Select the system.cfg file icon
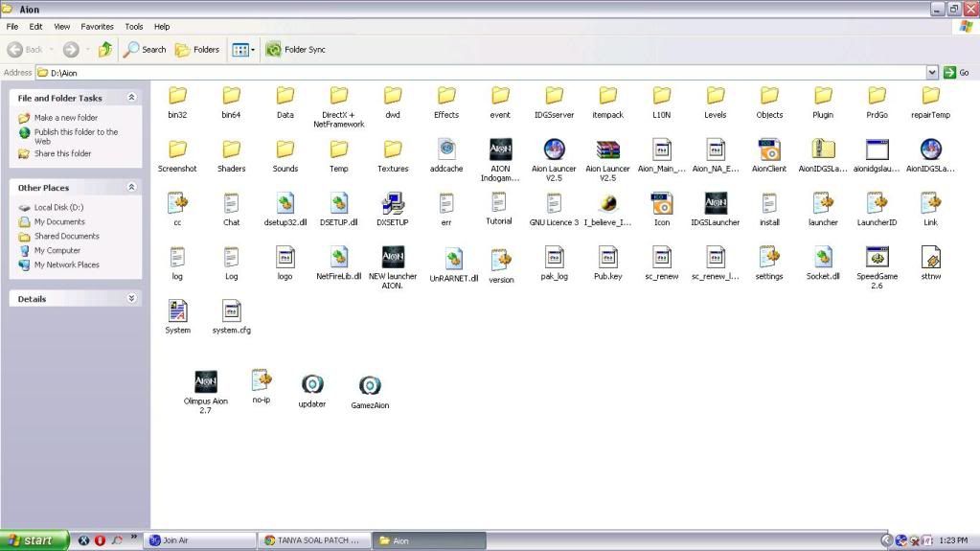The image size is (980, 551). click(x=231, y=311)
